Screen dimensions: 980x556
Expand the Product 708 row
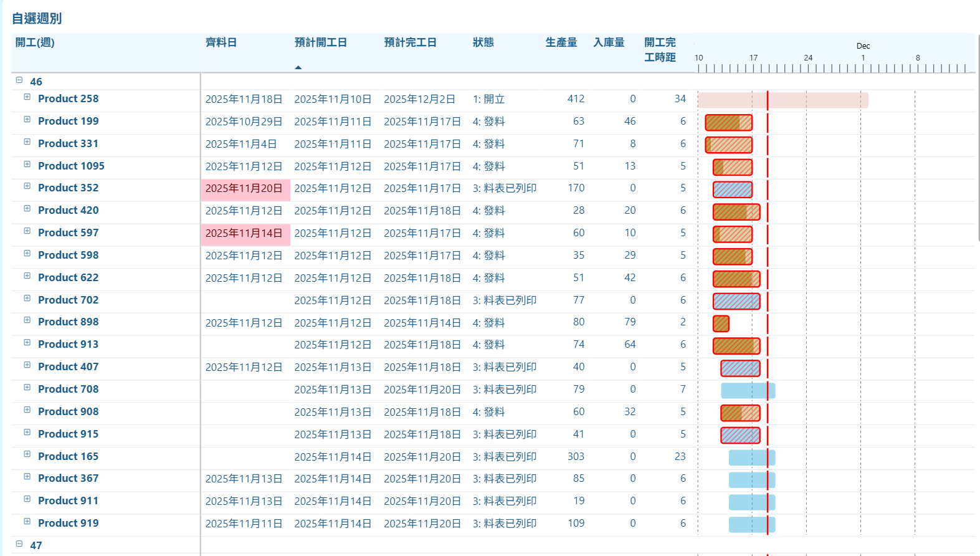tap(27, 388)
